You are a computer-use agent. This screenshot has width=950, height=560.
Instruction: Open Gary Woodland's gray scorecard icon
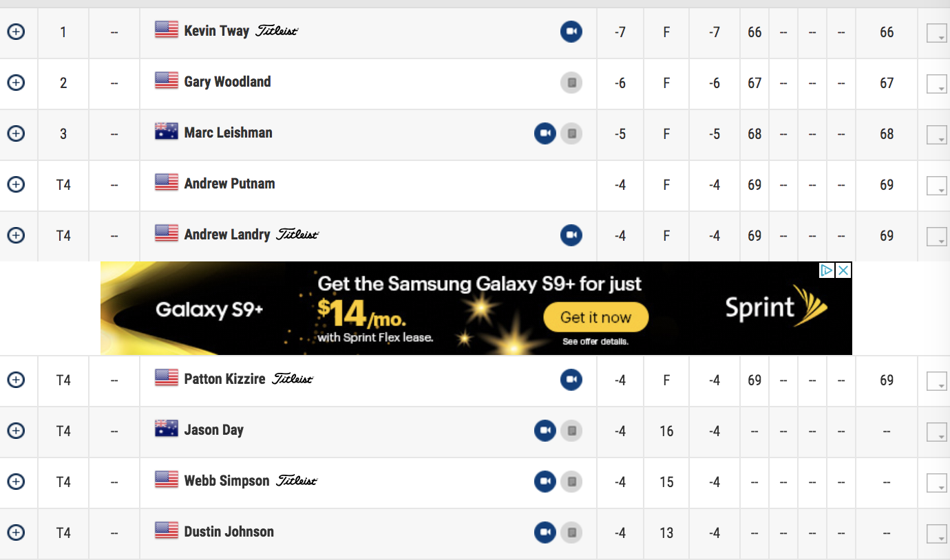[x=571, y=83]
